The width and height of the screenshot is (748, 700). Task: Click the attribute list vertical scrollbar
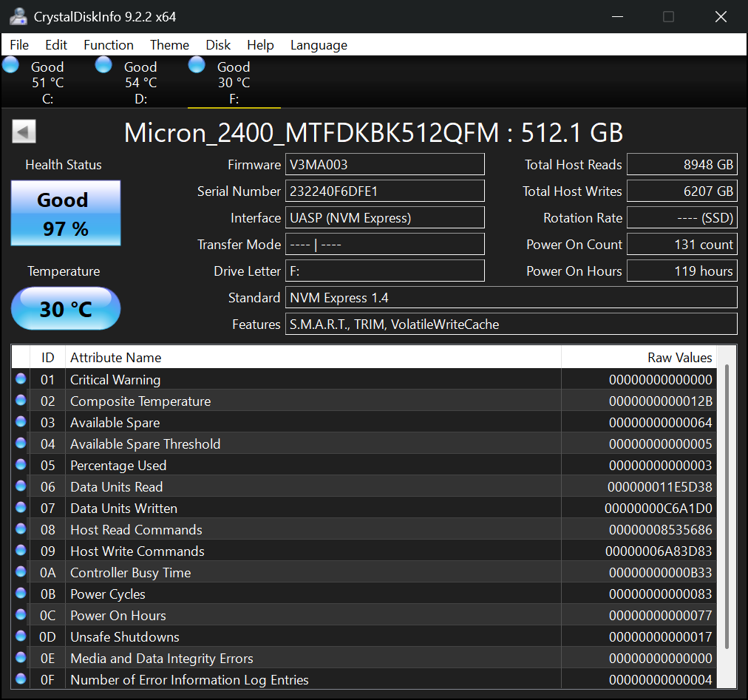[728, 503]
